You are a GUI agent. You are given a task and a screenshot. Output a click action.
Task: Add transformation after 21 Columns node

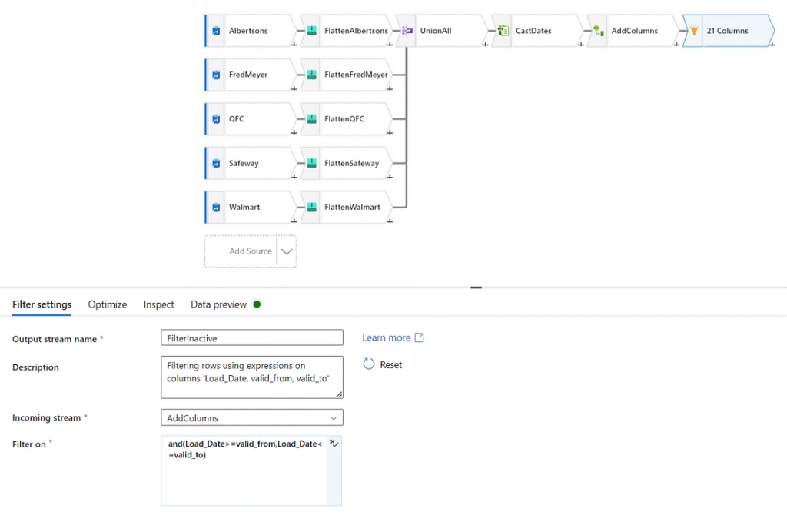click(x=772, y=44)
